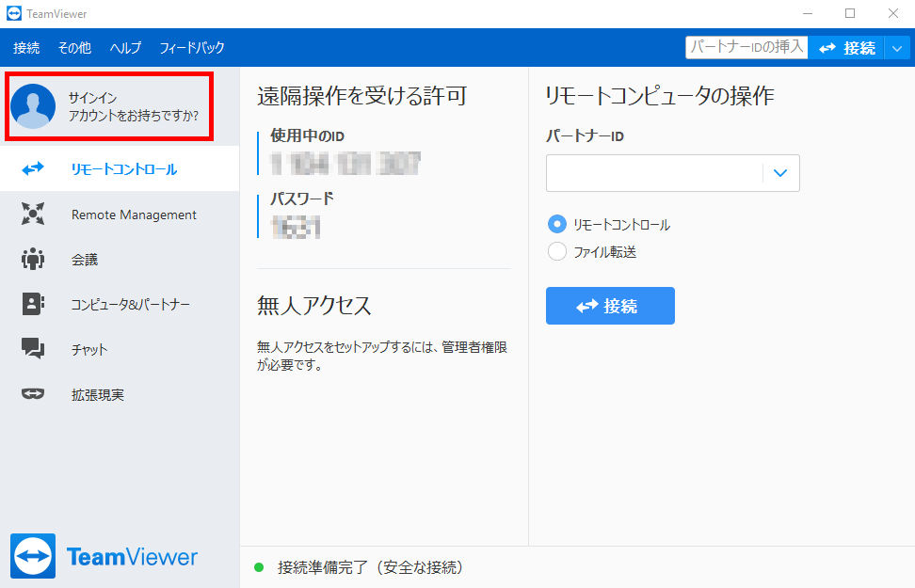The height and width of the screenshot is (588, 915).
Task: Select the リモートコントロール radio button
Action: [556, 224]
